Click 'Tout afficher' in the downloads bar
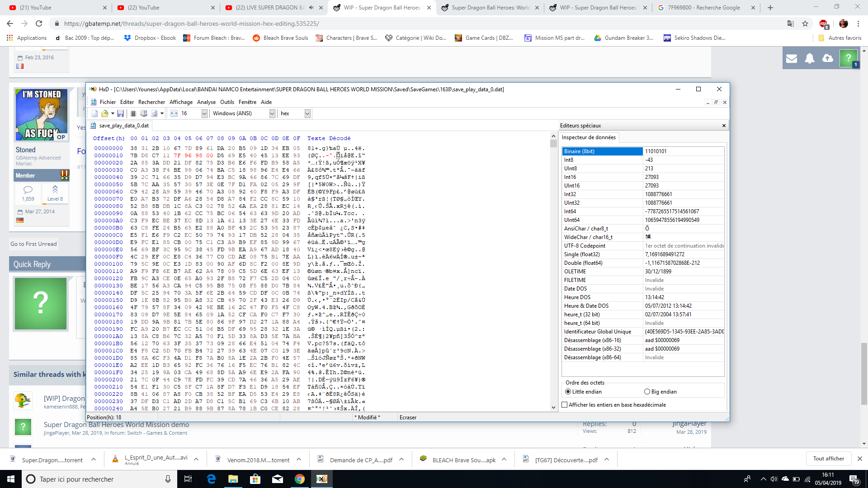 829,459
